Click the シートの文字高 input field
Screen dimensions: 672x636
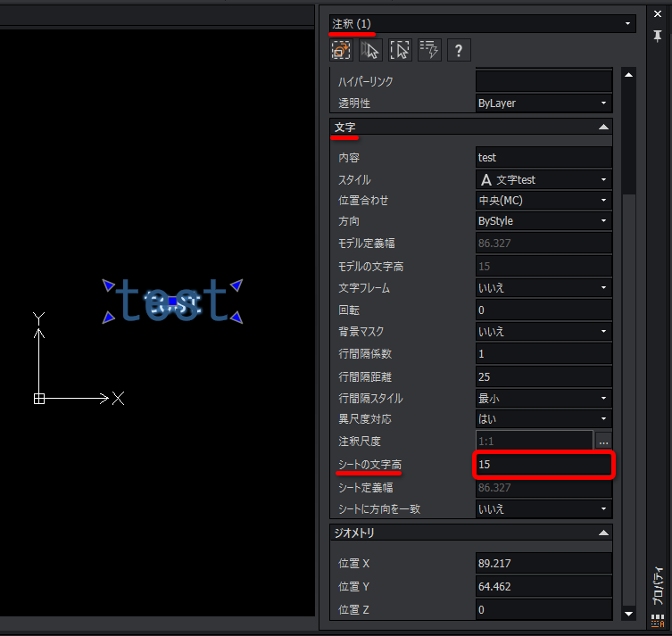[543, 465]
